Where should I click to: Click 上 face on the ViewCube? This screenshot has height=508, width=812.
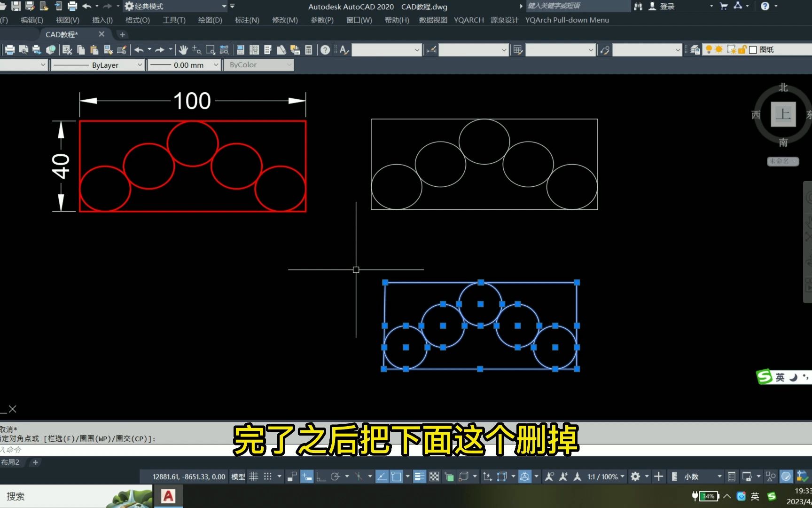tap(783, 114)
